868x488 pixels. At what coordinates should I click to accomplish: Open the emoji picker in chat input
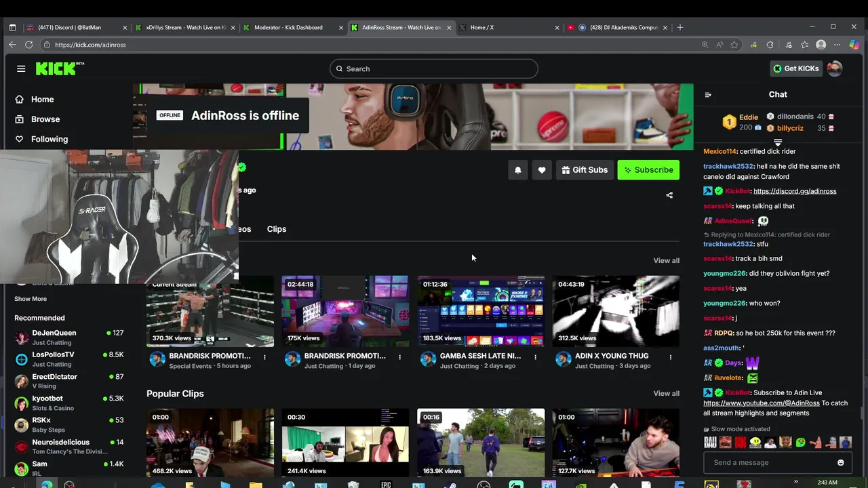pos(841,463)
